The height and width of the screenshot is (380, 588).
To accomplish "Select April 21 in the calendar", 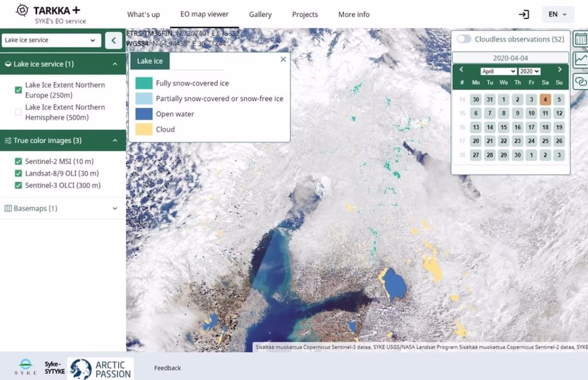I will pos(490,141).
